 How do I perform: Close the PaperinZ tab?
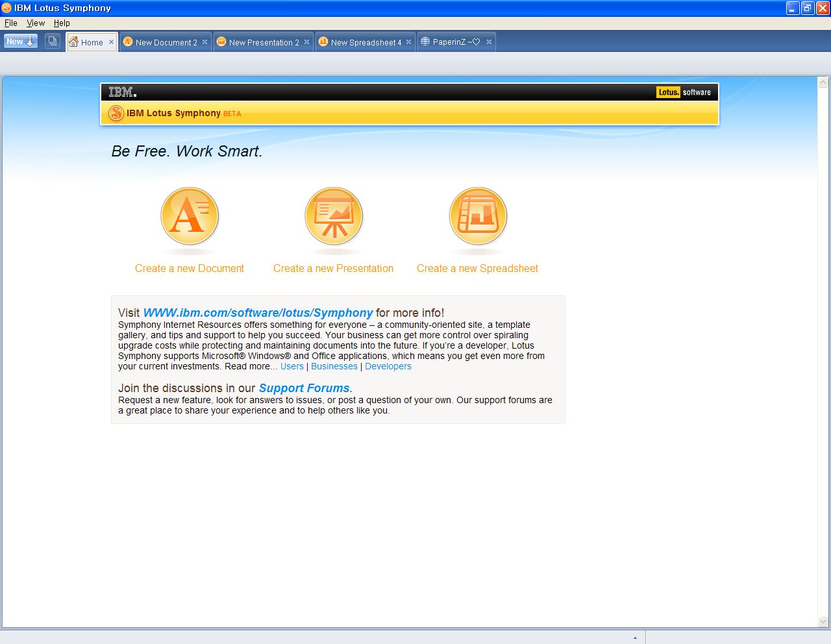pos(489,42)
